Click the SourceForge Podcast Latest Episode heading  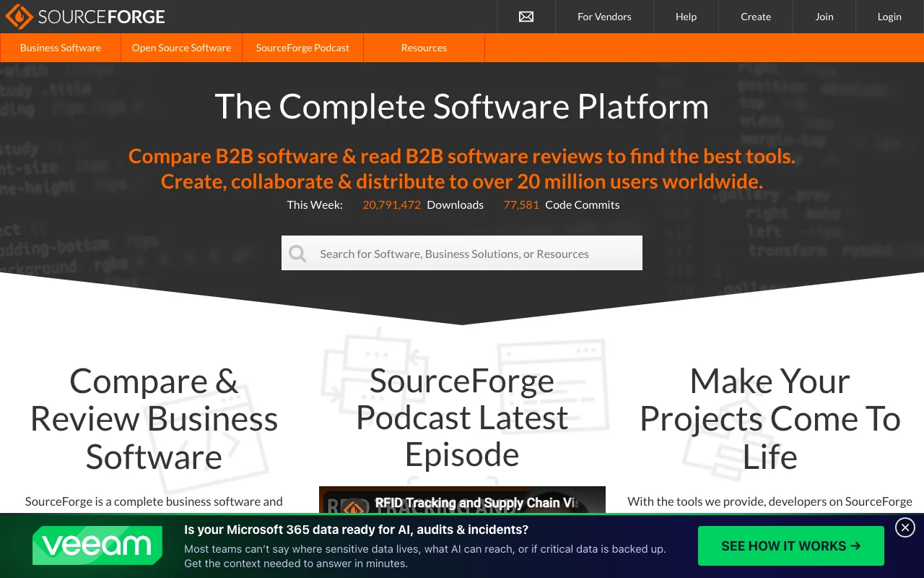coord(462,418)
